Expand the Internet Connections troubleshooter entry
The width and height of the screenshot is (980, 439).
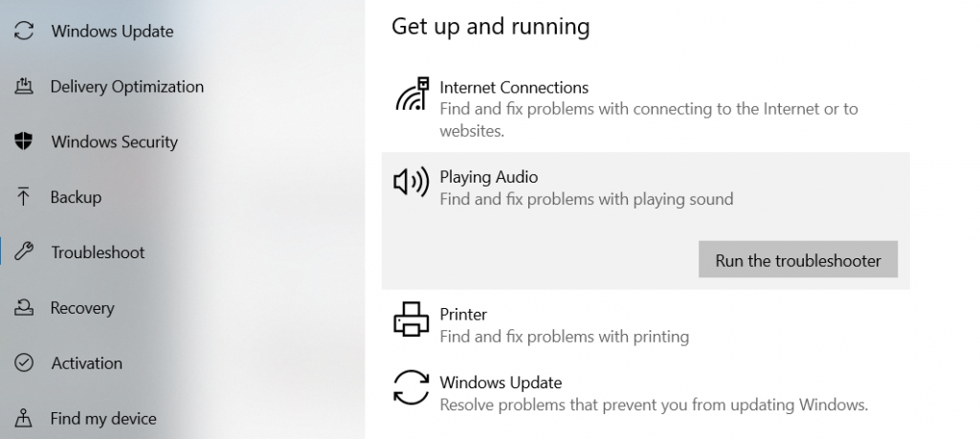(514, 88)
